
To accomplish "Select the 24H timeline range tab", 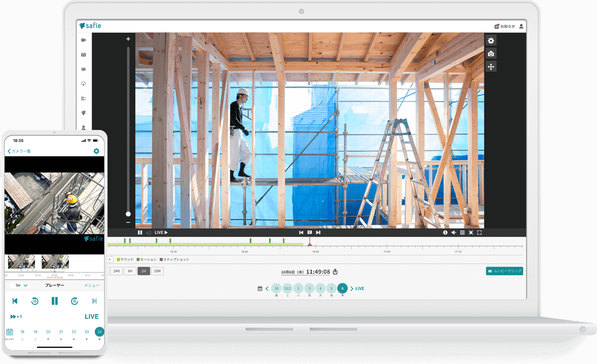I will 117,271.
